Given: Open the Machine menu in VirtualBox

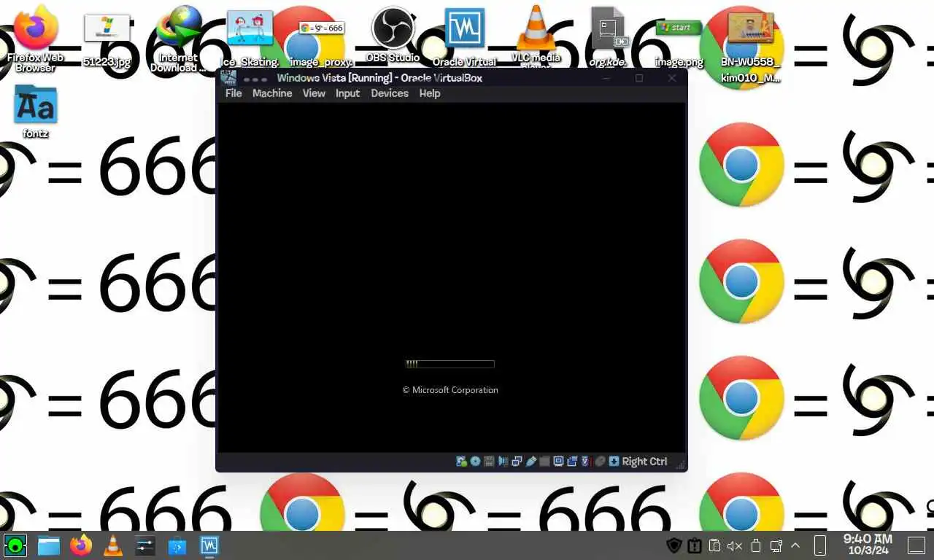Looking at the screenshot, I should pyautogui.click(x=272, y=93).
